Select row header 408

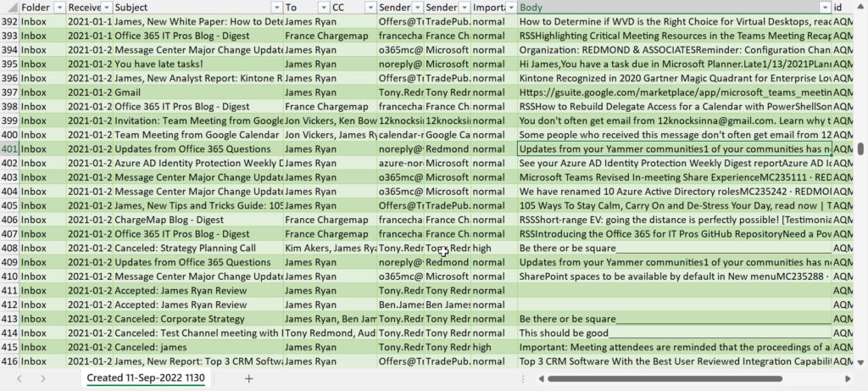click(9, 249)
